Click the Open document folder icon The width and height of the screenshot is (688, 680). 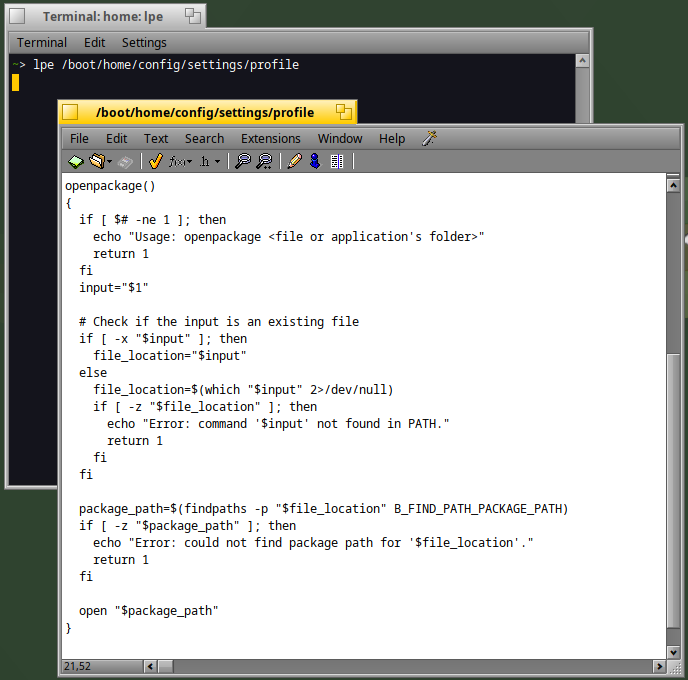[97, 161]
